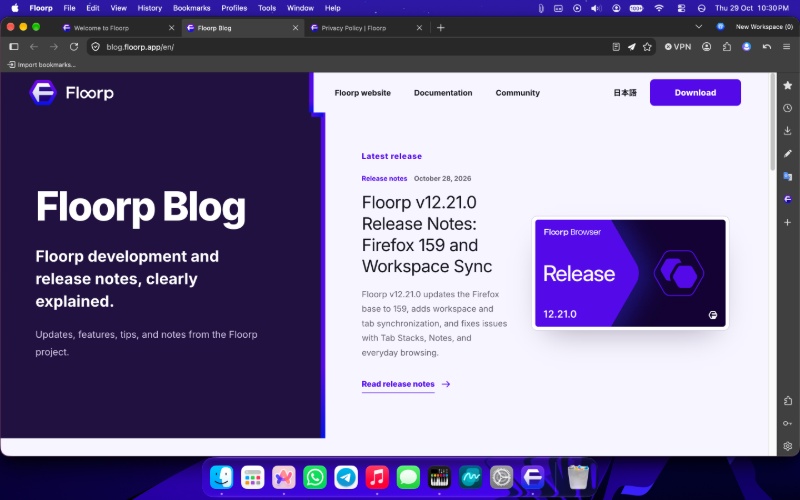Click the Release notes category tag

[x=384, y=179]
